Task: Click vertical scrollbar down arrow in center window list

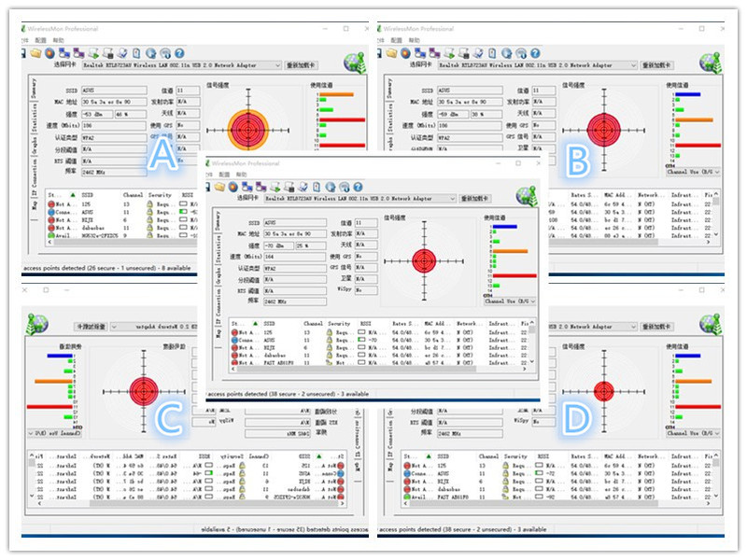Action: pos(532,362)
